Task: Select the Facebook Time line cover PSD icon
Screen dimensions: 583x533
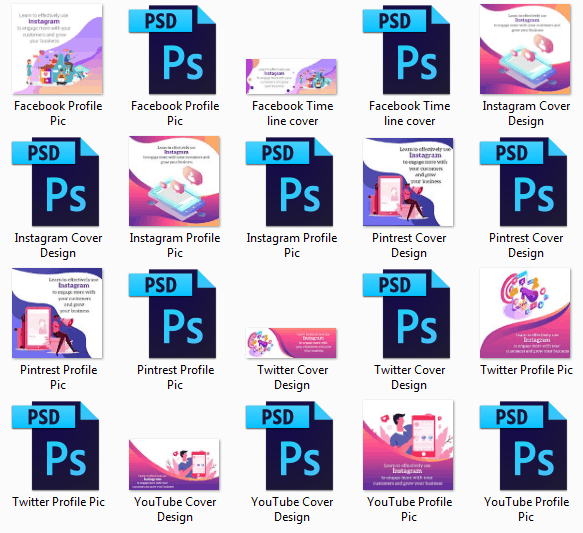Action: click(406, 49)
